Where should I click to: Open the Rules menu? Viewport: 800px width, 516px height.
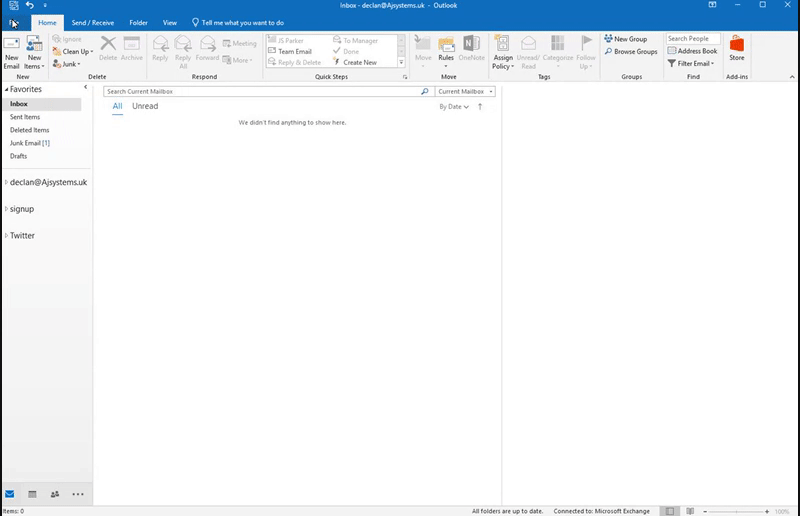coord(446,51)
